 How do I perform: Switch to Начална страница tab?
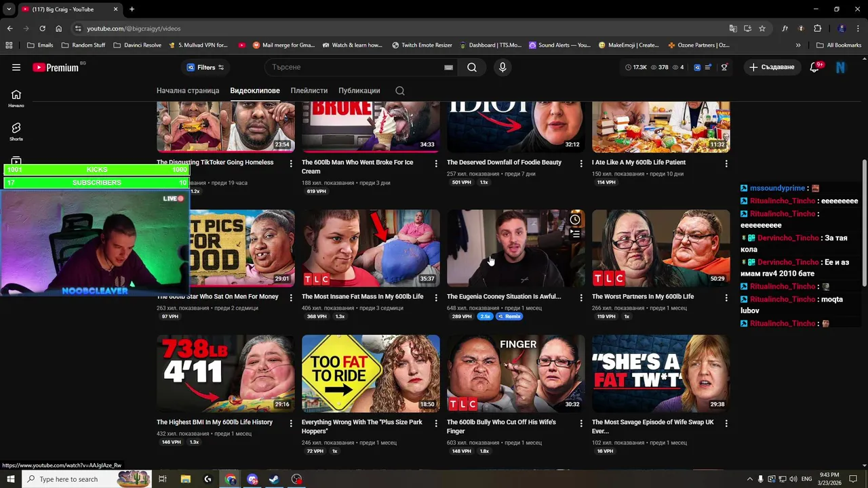(x=188, y=91)
